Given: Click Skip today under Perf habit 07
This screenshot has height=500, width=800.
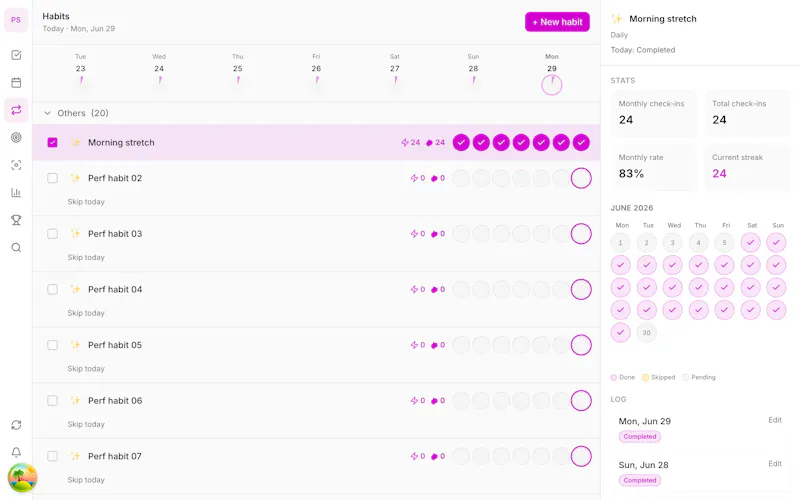Looking at the screenshot, I should [x=86, y=480].
